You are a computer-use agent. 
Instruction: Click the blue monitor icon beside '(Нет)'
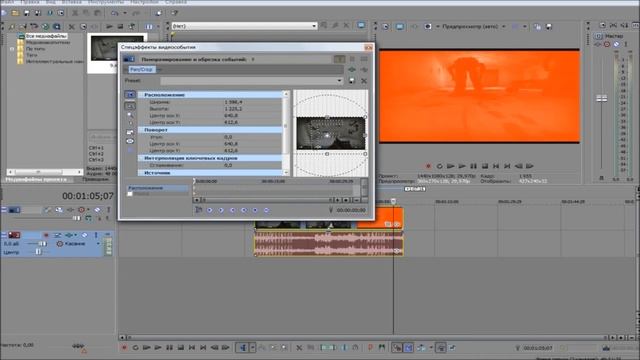click(x=361, y=25)
